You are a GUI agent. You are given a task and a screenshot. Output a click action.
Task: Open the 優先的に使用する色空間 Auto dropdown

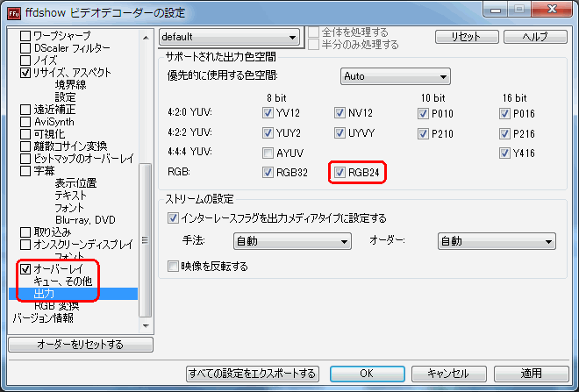(x=395, y=76)
